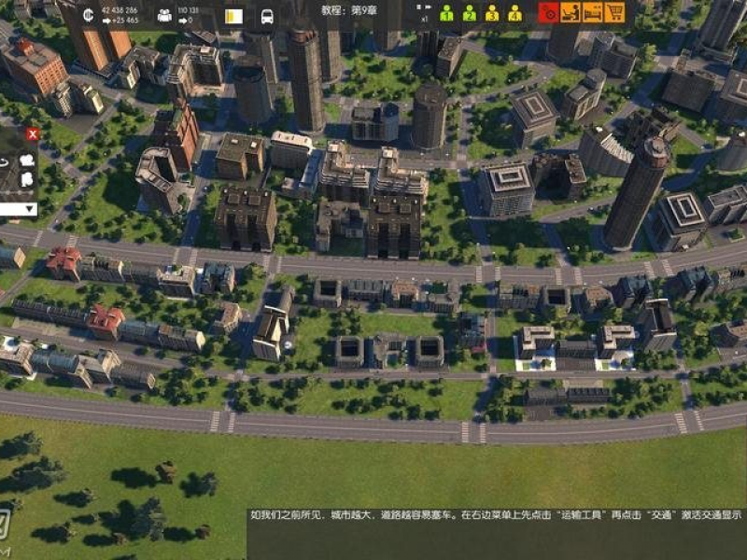The image size is (747, 560).
Task: Click the fast-forward game speed control
Action: [429, 7]
